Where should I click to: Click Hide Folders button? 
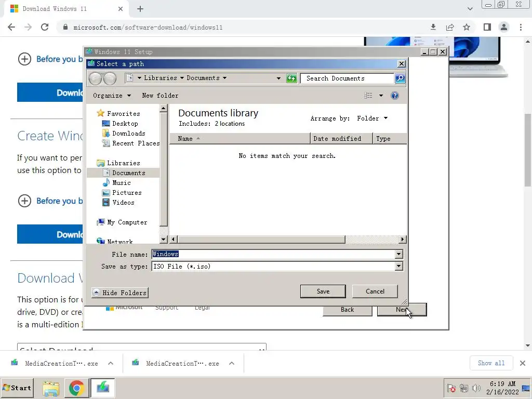click(x=120, y=293)
